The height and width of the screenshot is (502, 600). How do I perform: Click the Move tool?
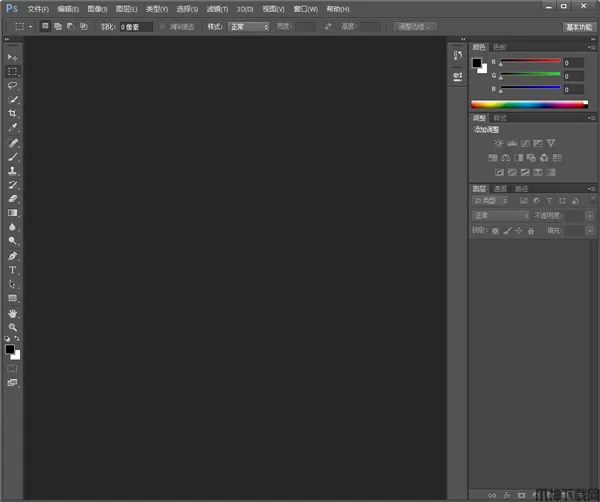point(13,58)
